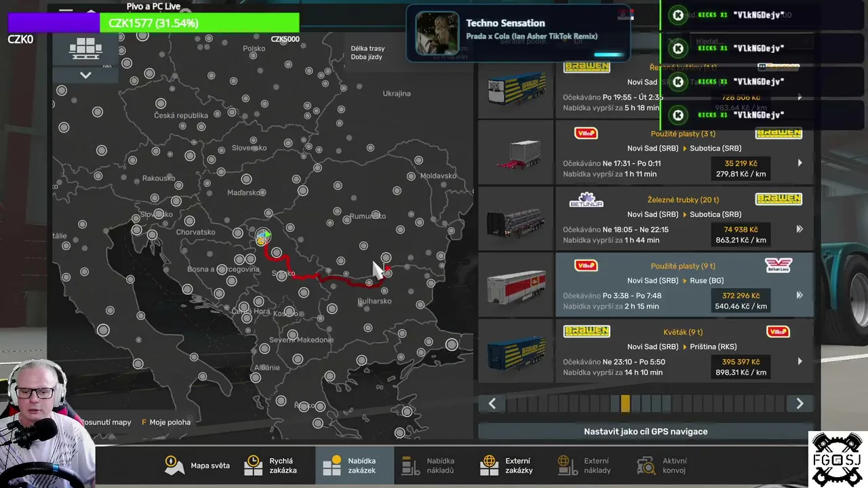The height and width of the screenshot is (488, 868).
Task: Click the 372 296 Kč price
Action: (741, 296)
